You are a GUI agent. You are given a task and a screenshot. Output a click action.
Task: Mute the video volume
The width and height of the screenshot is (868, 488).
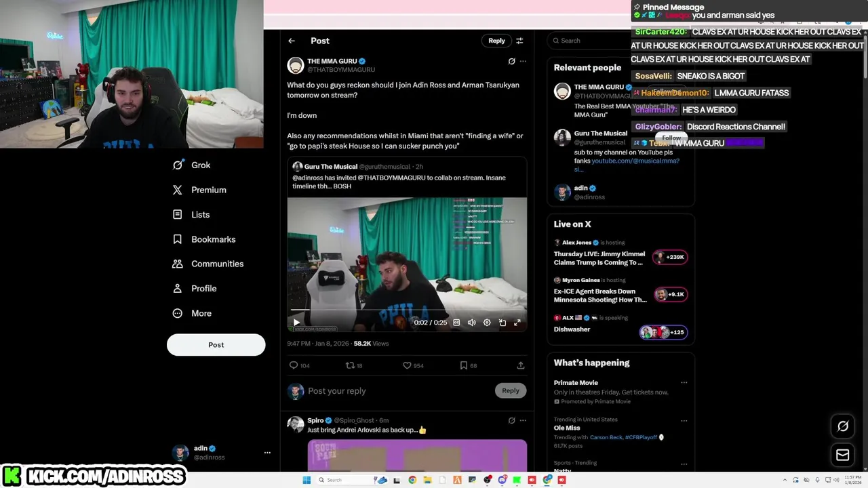(471, 323)
